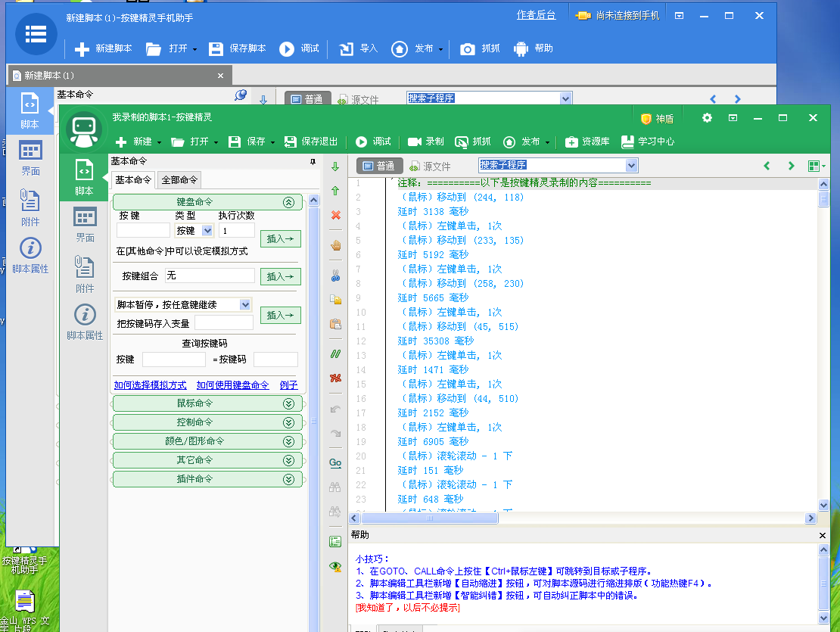This screenshot has height=632, width=840.
Task: Click the 神盾 shield icon
Action: (646, 118)
